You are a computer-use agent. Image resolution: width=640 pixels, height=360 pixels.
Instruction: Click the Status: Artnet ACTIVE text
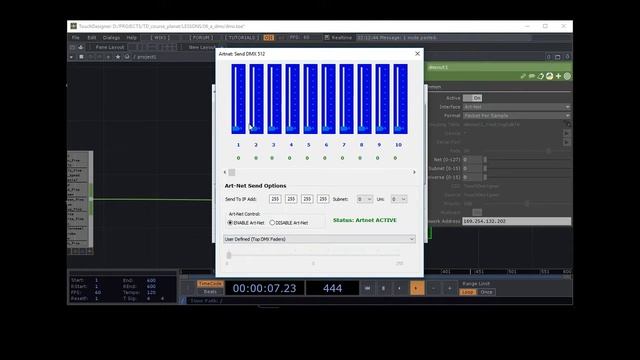pos(364,220)
